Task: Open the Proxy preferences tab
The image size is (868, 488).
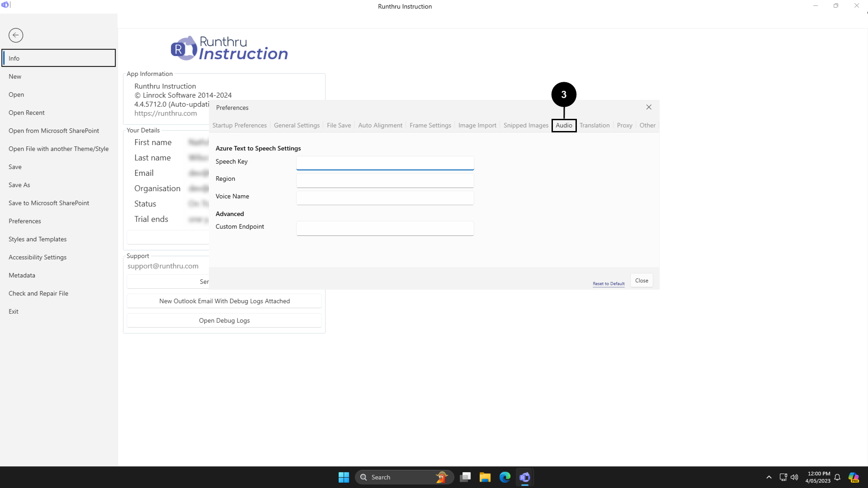Action: tap(624, 125)
